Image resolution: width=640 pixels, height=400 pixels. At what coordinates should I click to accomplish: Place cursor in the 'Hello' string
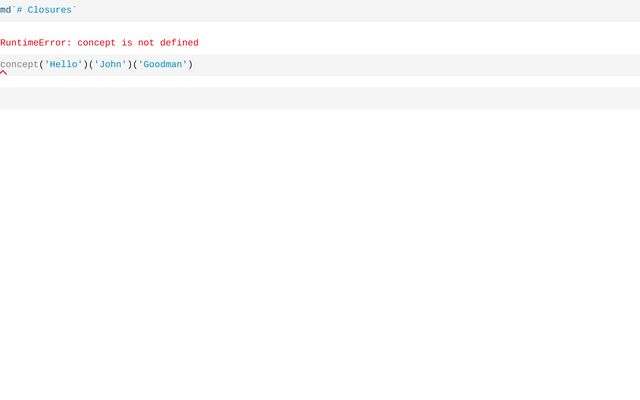pyautogui.click(x=63, y=65)
